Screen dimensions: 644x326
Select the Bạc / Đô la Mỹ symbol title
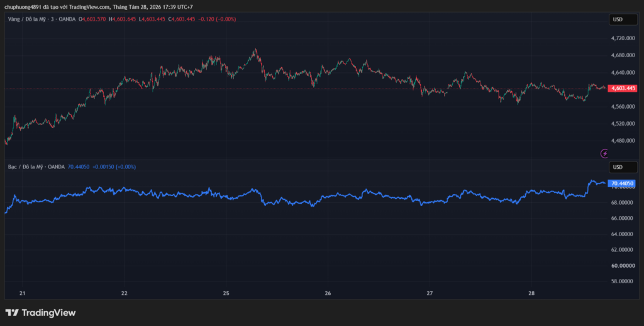click(25, 167)
